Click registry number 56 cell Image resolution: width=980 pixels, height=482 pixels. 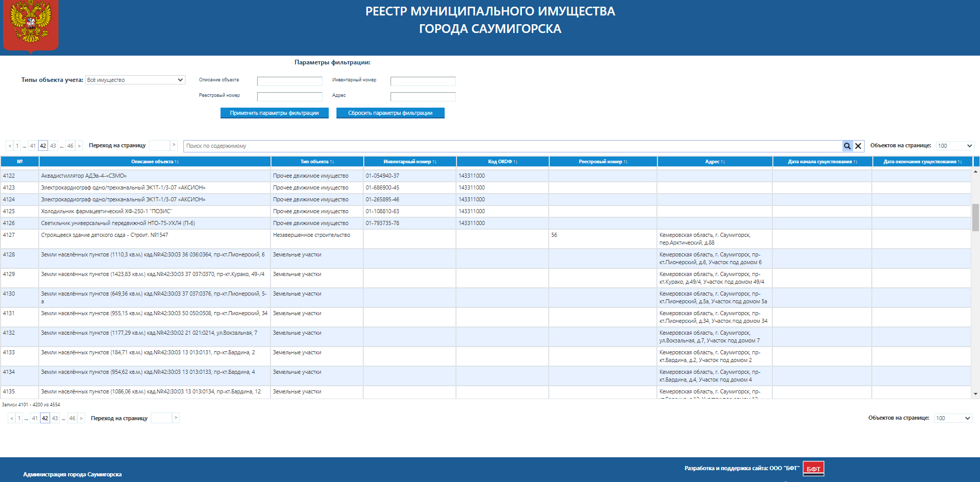pyautogui.click(x=603, y=239)
